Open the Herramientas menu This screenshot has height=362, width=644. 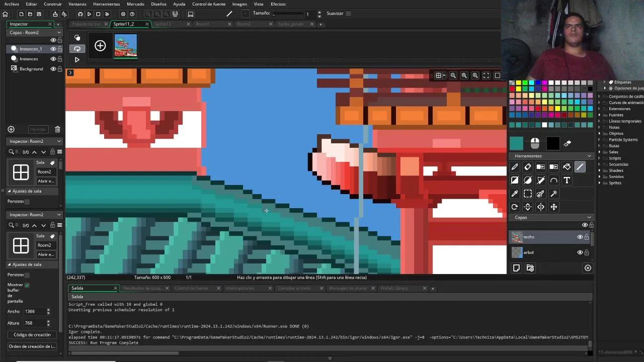coord(106,4)
